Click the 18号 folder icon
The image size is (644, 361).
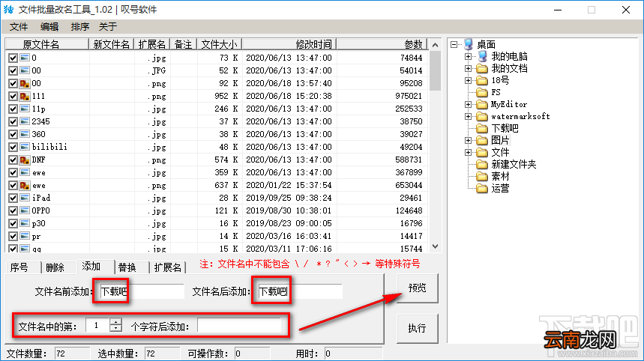click(x=482, y=80)
